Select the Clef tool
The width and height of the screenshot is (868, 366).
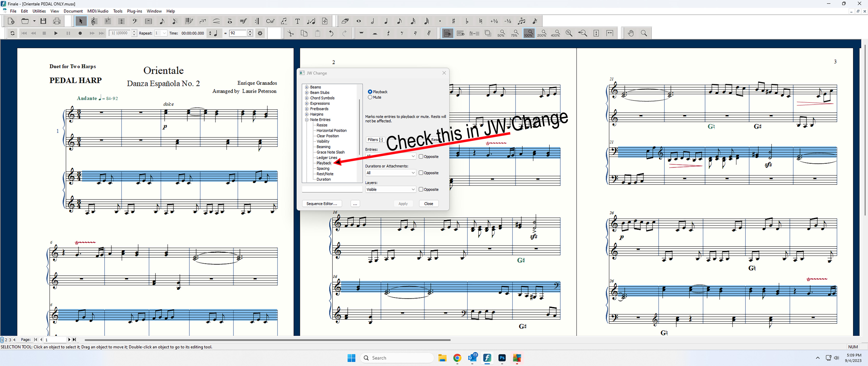(x=135, y=21)
